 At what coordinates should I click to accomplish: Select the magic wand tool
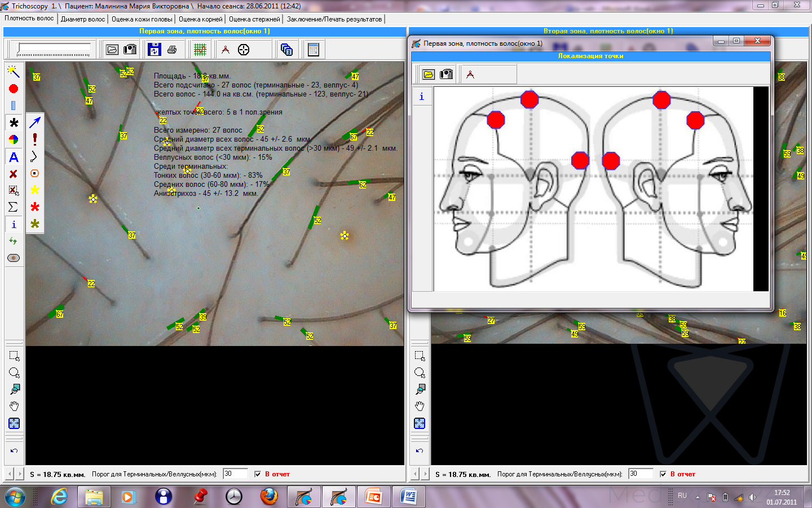coord(14,71)
